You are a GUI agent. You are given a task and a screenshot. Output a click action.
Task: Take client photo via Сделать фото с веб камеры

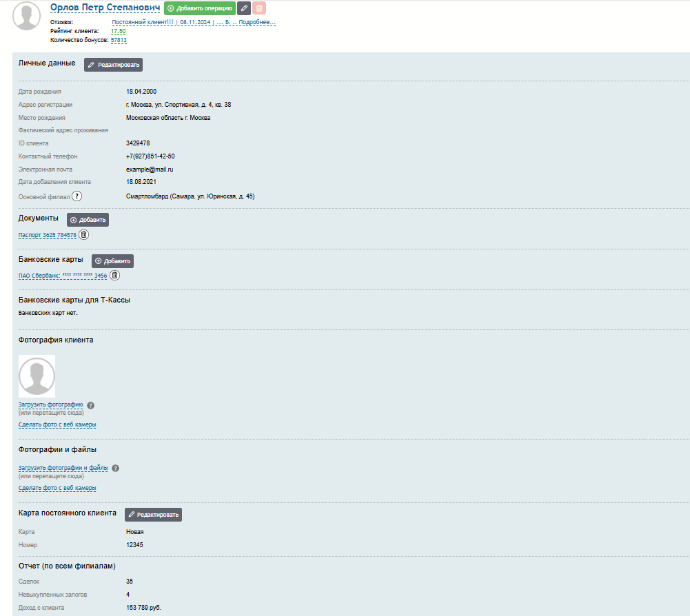[x=57, y=424]
